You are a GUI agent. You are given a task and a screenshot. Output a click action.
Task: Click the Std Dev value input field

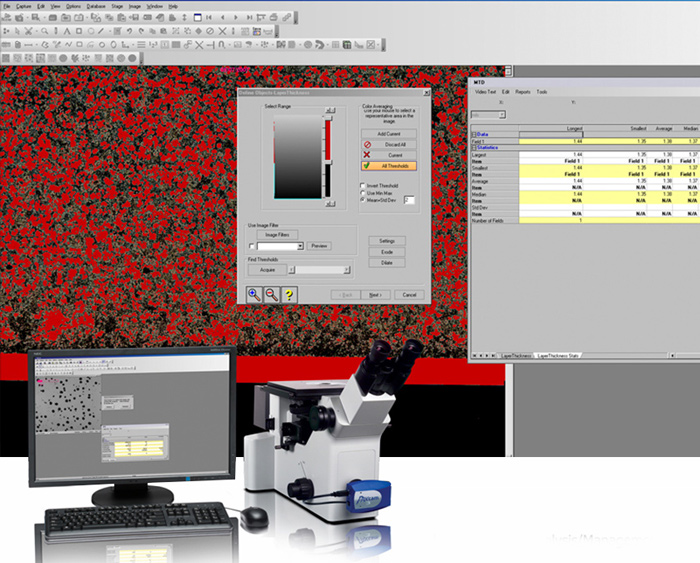pyautogui.click(x=409, y=200)
